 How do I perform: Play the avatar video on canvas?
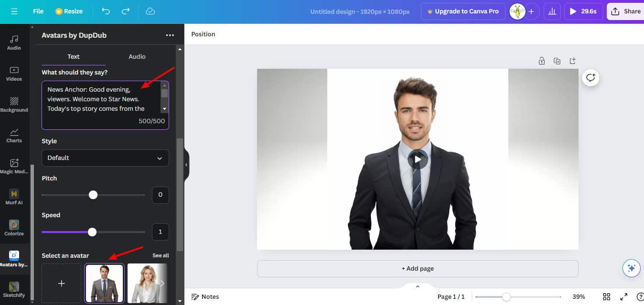[418, 159]
